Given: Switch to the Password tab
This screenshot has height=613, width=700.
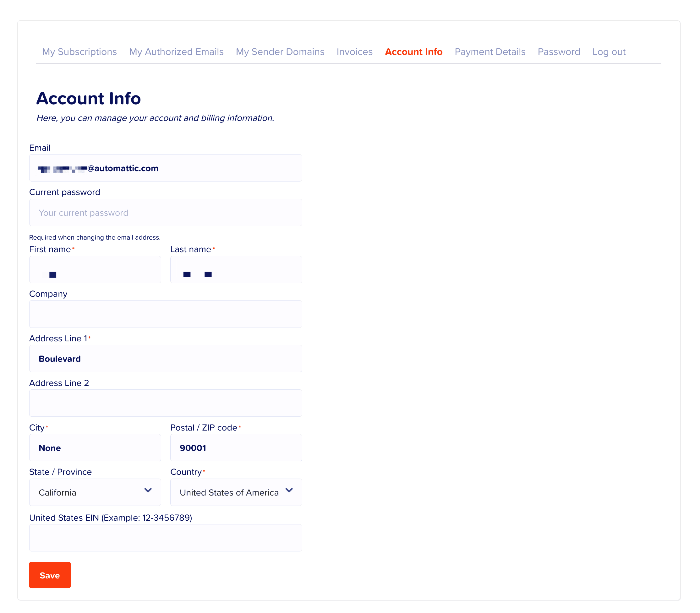Looking at the screenshot, I should coord(558,52).
